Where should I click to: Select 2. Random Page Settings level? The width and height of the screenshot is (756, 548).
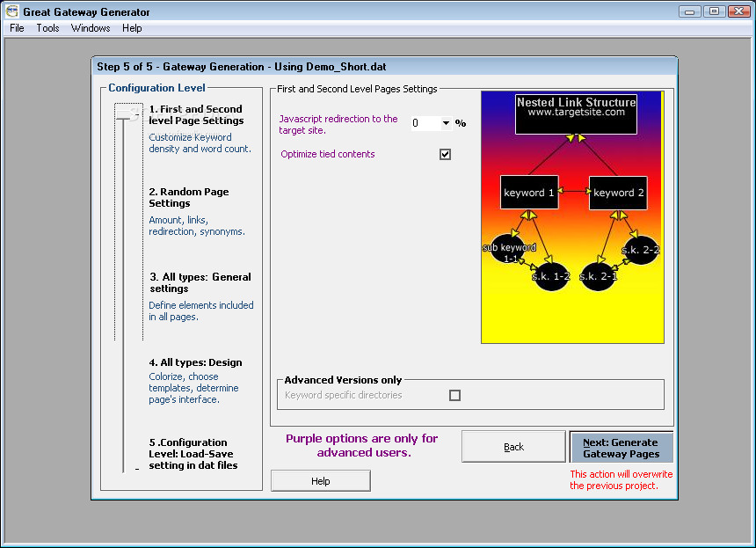click(x=188, y=197)
